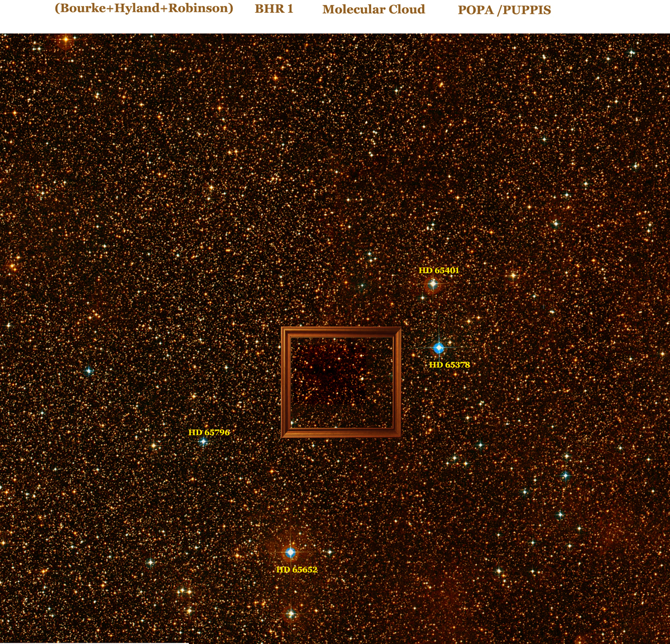Click the "HD 65401" star label
The image size is (670, 644).
[439, 271]
